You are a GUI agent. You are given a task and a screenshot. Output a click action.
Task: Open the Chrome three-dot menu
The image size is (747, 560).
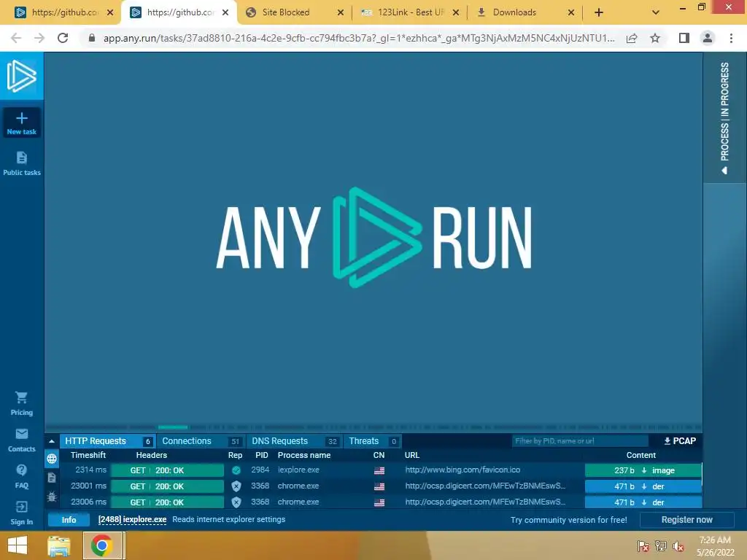731,38
